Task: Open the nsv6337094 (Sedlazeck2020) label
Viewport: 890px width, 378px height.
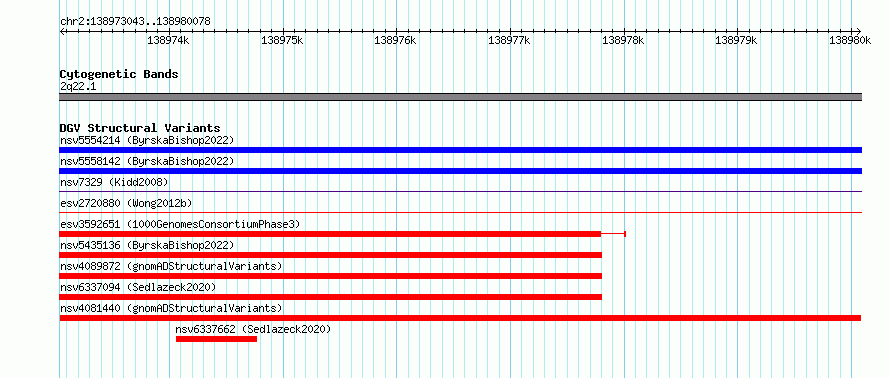Action: (138, 287)
